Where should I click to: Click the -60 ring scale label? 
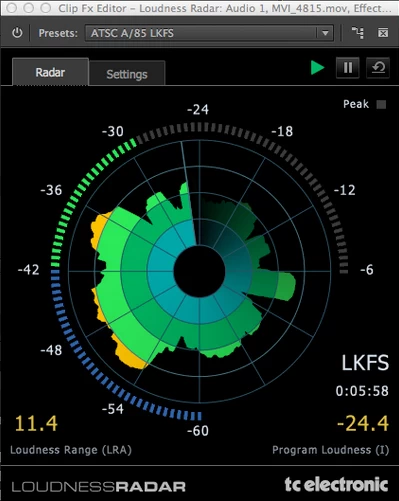[x=198, y=431]
